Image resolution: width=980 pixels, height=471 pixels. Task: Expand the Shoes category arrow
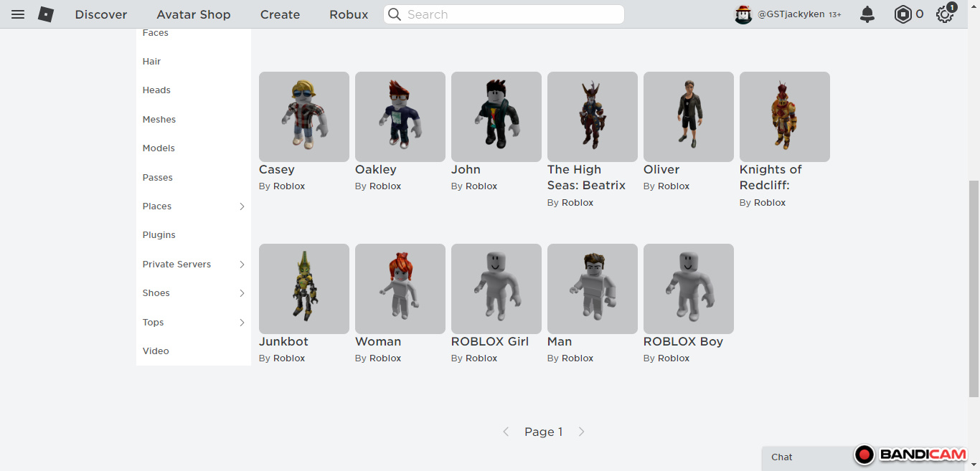(242, 293)
